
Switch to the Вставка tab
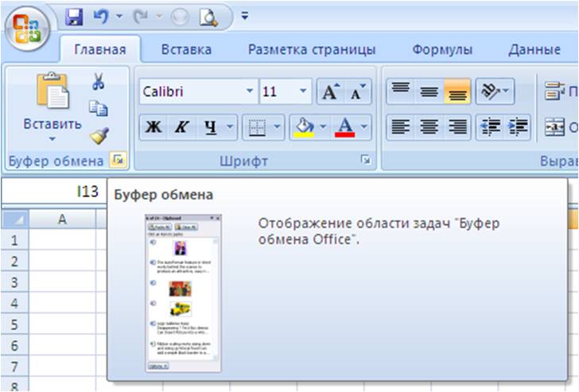pyautogui.click(x=186, y=49)
